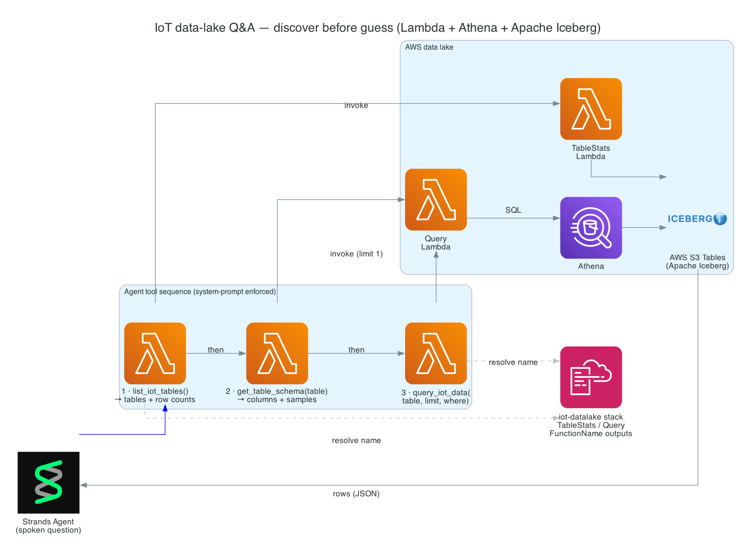756x551 pixels.
Task: Click the 'then' label after get_table_schema
Action: [356, 350]
